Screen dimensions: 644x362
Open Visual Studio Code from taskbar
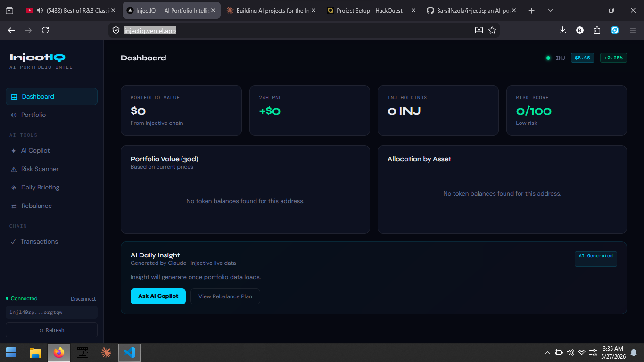(130, 352)
